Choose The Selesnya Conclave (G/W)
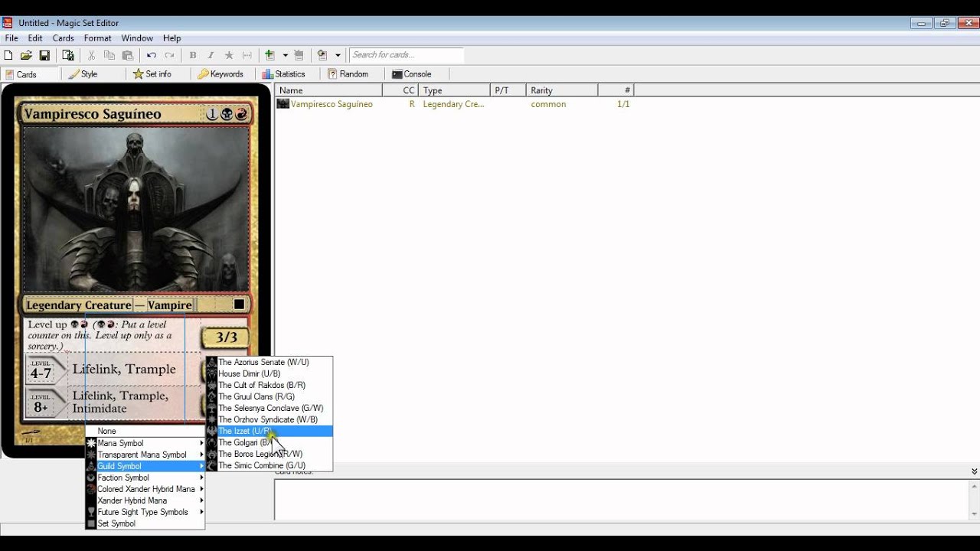This screenshot has width=980, height=551. tap(269, 408)
